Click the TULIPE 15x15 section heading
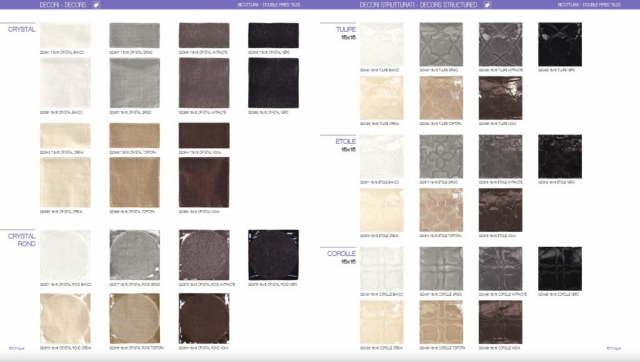The height and width of the screenshot is (362, 640). (x=345, y=33)
